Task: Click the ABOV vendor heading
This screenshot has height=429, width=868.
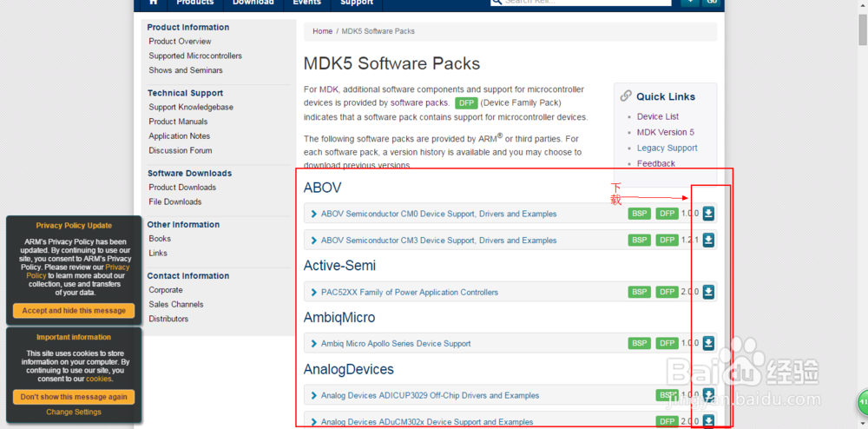Action: [x=322, y=188]
